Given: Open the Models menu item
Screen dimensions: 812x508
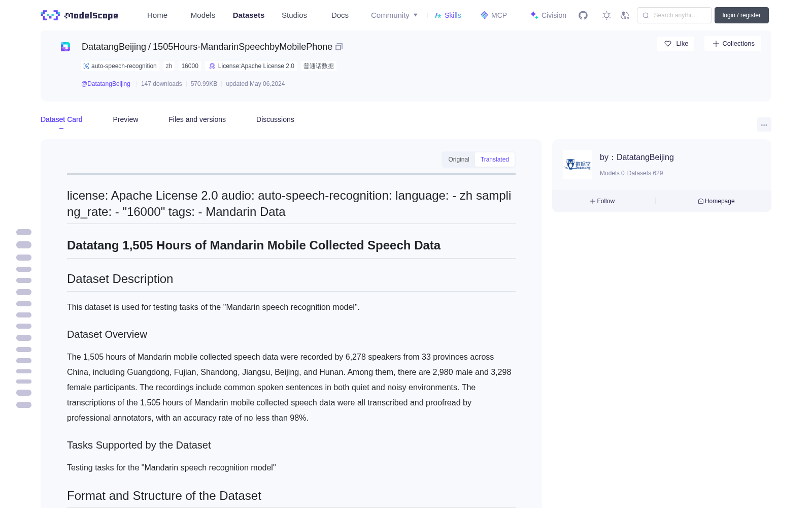Looking at the screenshot, I should (x=203, y=15).
